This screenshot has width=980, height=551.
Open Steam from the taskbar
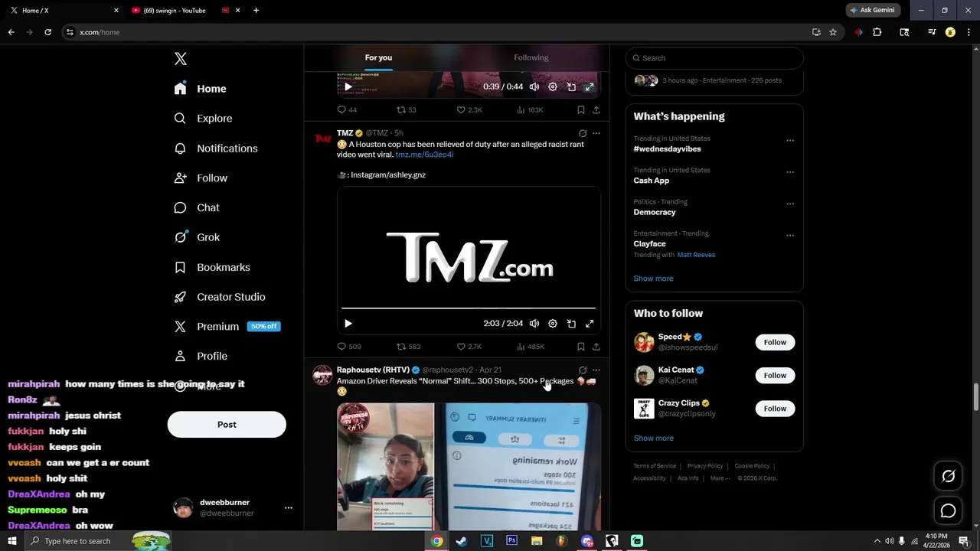[x=462, y=541]
